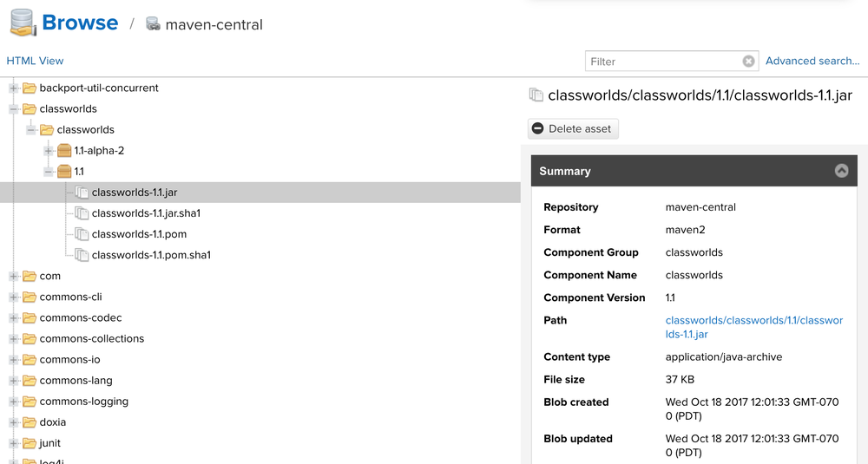Expand the backport-util-concurrent tree node
Image resolution: width=868 pixels, height=464 pixels.
14,88
